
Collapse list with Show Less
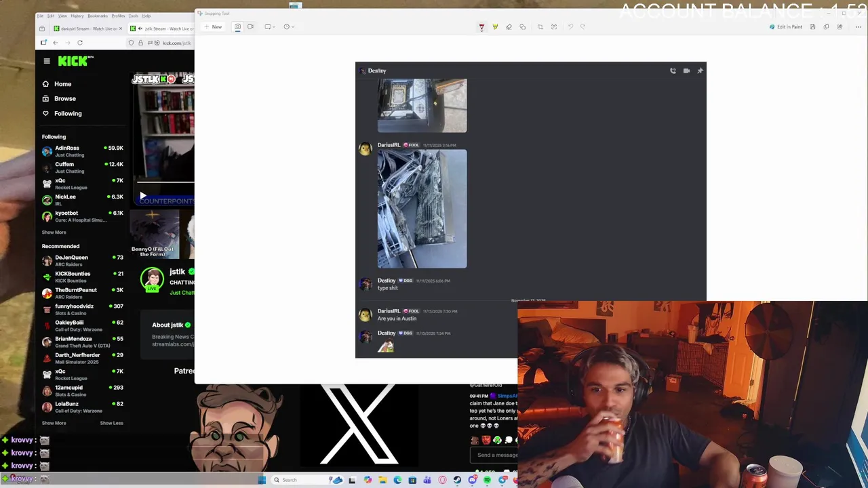(112, 424)
